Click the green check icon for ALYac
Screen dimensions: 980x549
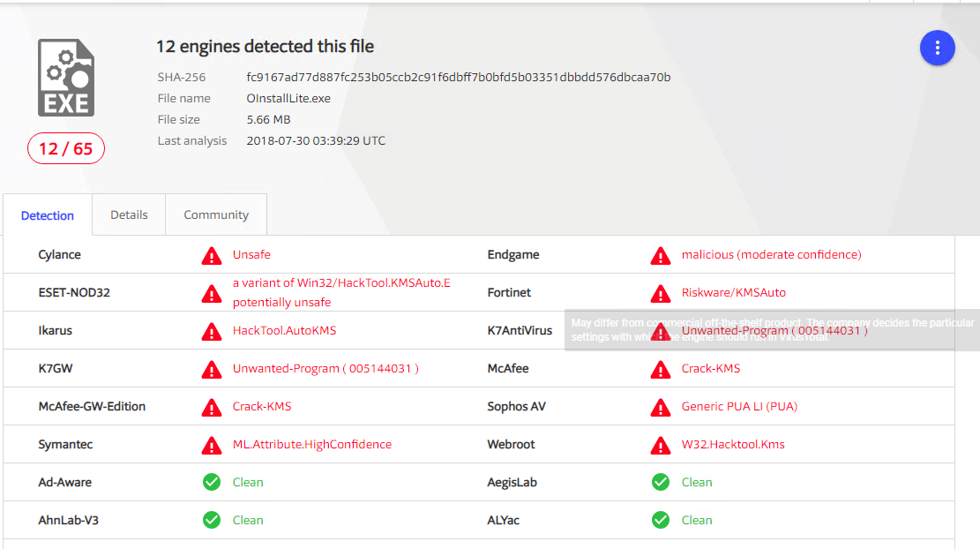click(x=661, y=520)
